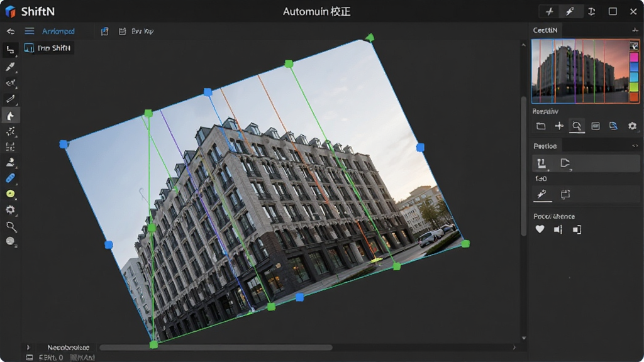Click the blue document icon in top toolbar
Image resolution: width=644 pixels, height=362 pixels.
click(105, 31)
